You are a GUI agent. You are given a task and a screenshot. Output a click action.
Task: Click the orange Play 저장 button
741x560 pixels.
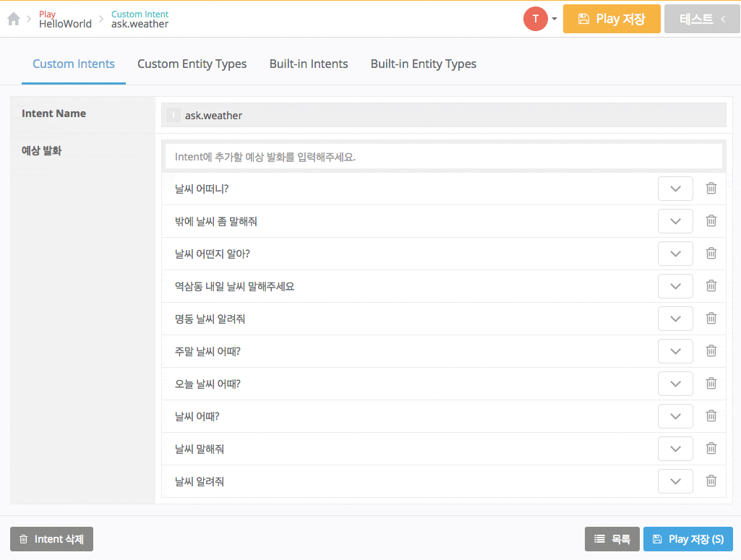[611, 19]
